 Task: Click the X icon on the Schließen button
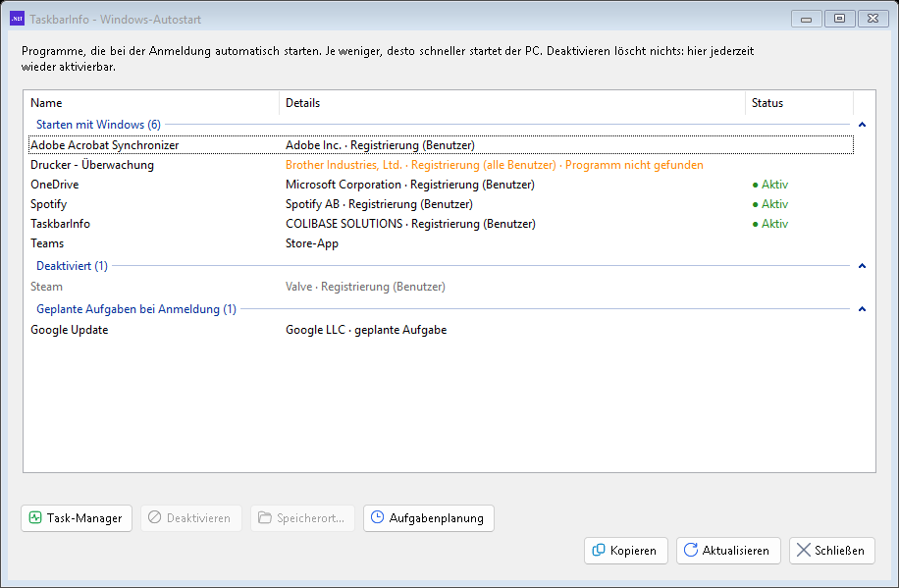804,550
